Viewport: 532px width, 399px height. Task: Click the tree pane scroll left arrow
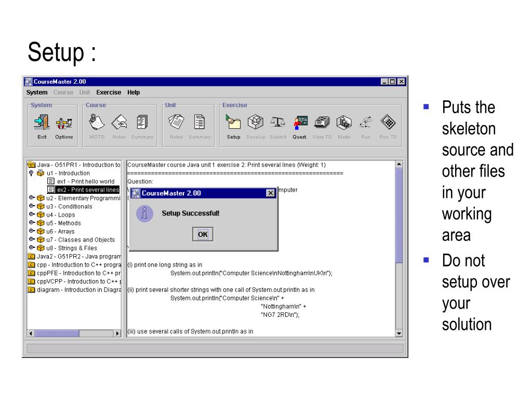[x=31, y=334]
